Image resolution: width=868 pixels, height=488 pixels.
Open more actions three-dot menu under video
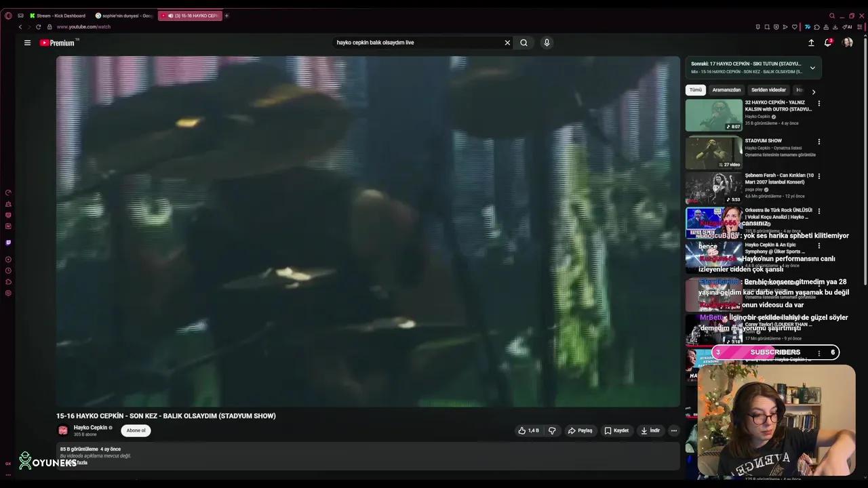point(673,430)
